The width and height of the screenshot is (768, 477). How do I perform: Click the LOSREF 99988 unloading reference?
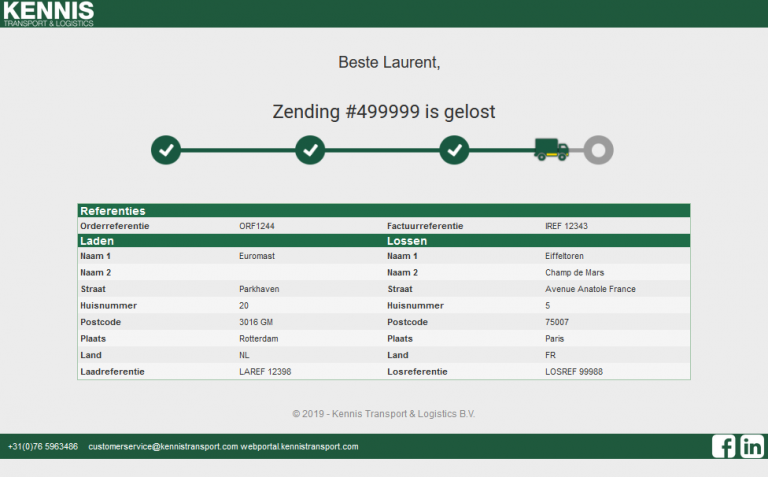[x=574, y=371]
